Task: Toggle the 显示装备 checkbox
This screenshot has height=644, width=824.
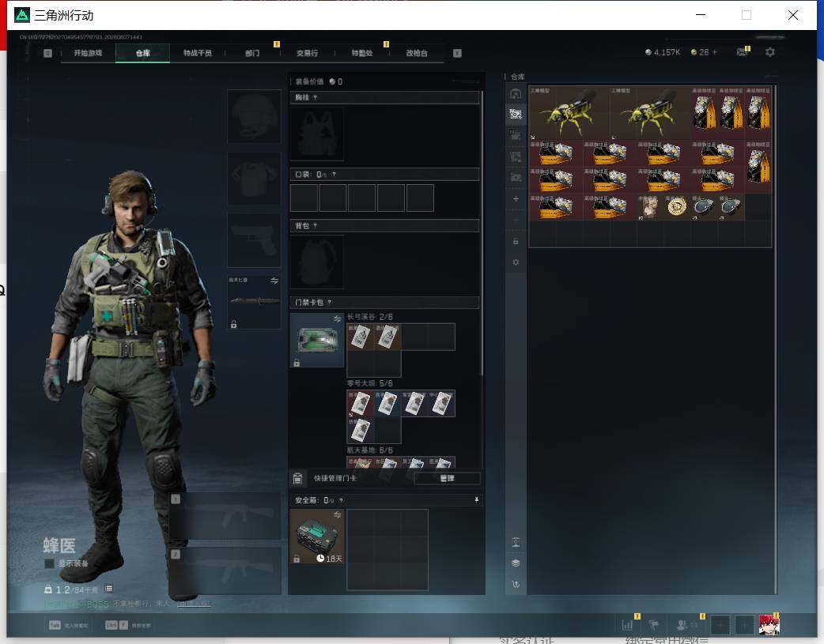Action: (x=49, y=563)
